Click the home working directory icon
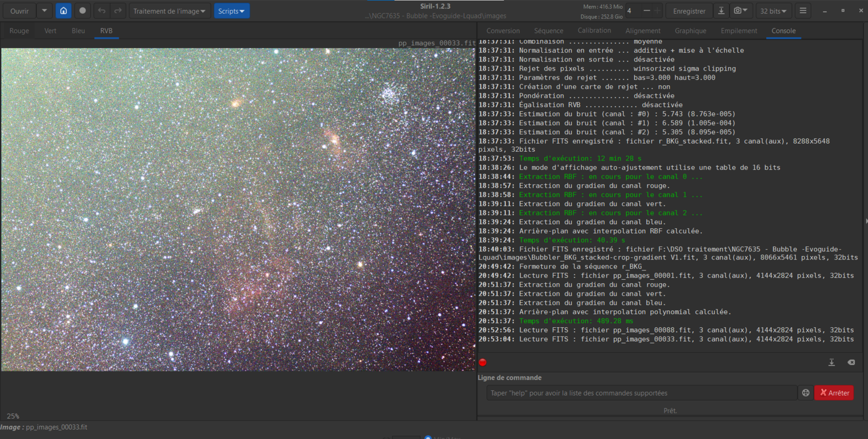Screen dimensions: 868x439 [64, 11]
